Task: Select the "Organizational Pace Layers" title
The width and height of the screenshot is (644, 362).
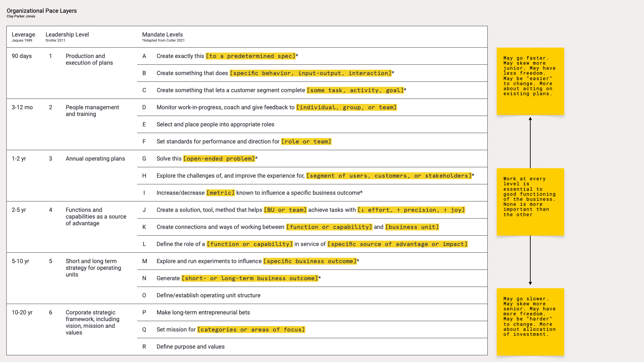Action: pyautogui.click(x=42, y=11)
